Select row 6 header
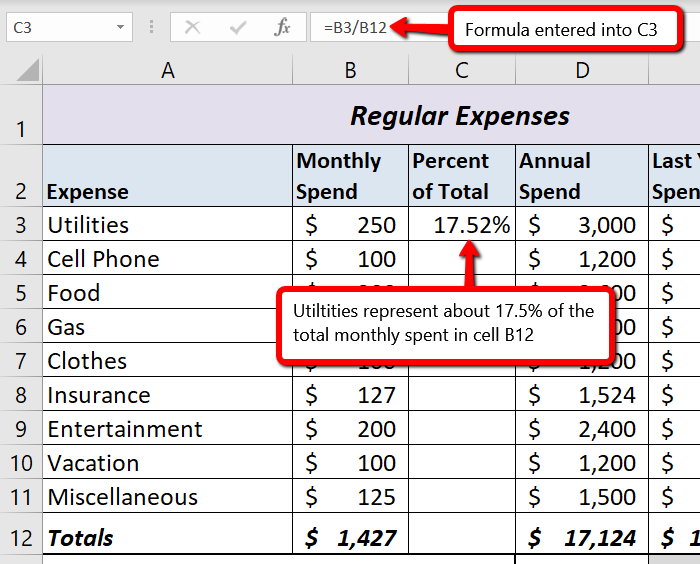This screenshot has width=700, height=564. [21, 326]
